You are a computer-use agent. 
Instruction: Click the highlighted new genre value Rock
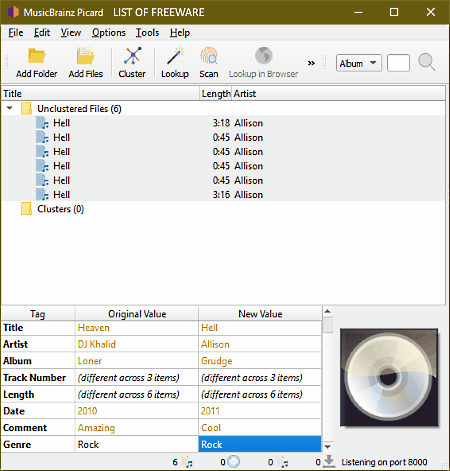point(260,444)
